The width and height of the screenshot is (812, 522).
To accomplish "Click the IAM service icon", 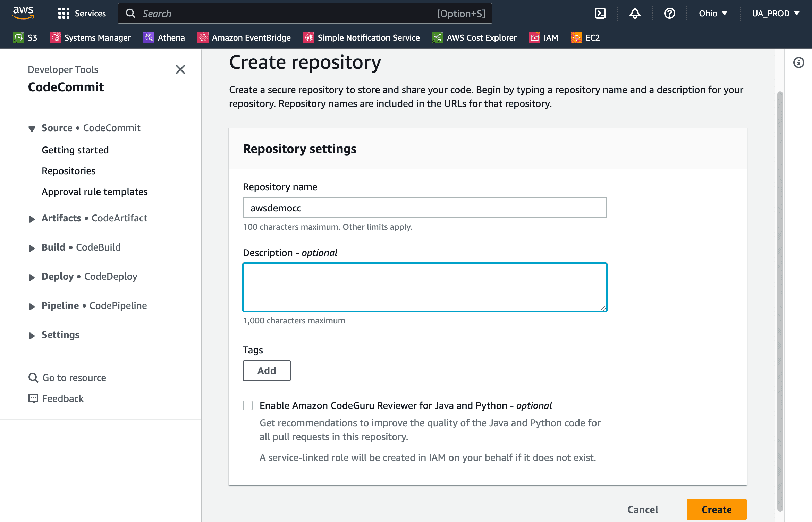I will [533, 38].
